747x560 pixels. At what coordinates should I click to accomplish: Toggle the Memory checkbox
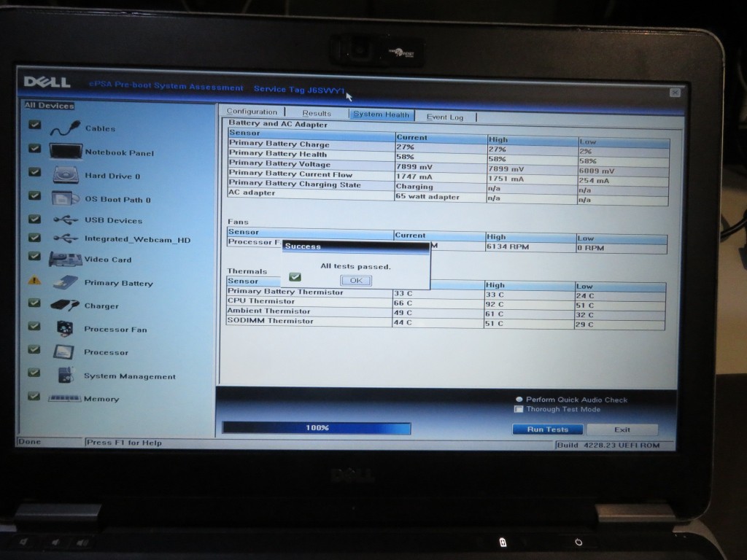(x=34, y=396)
